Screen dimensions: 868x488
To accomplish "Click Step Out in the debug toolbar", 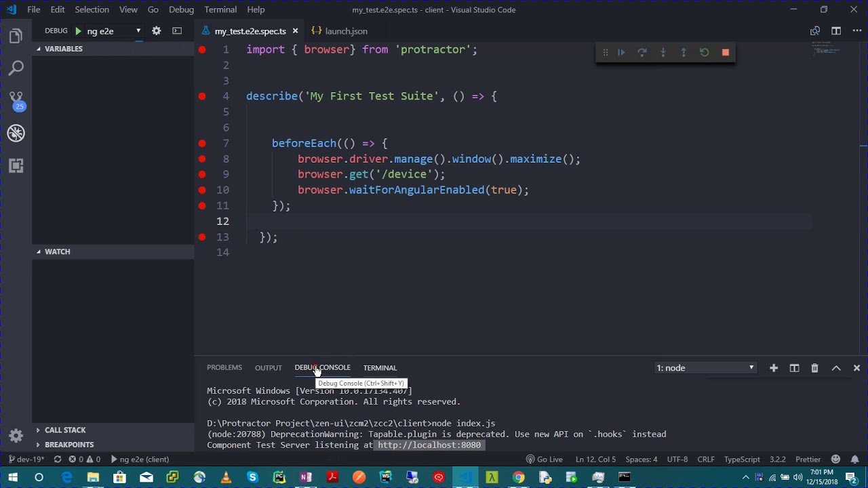I will (x=684, y=52).
